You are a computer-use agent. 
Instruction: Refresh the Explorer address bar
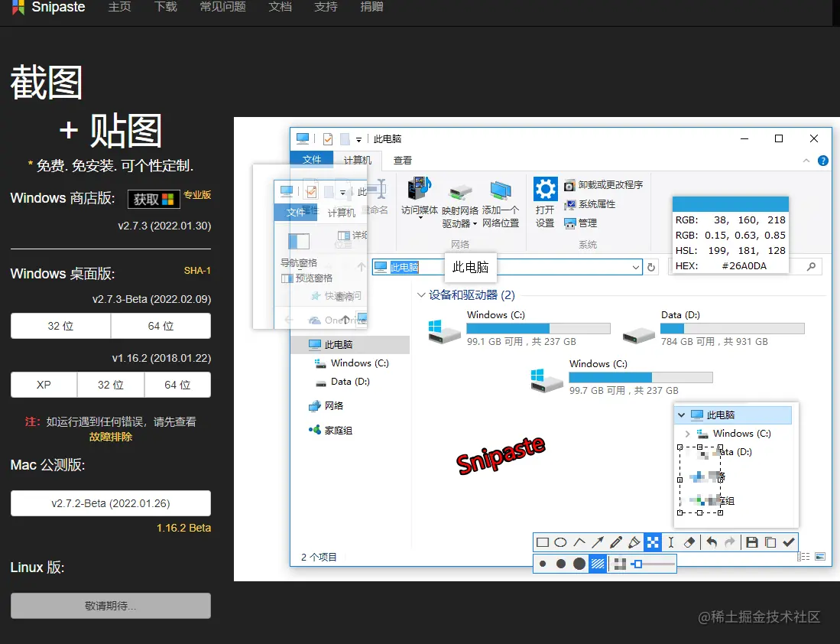651,267
